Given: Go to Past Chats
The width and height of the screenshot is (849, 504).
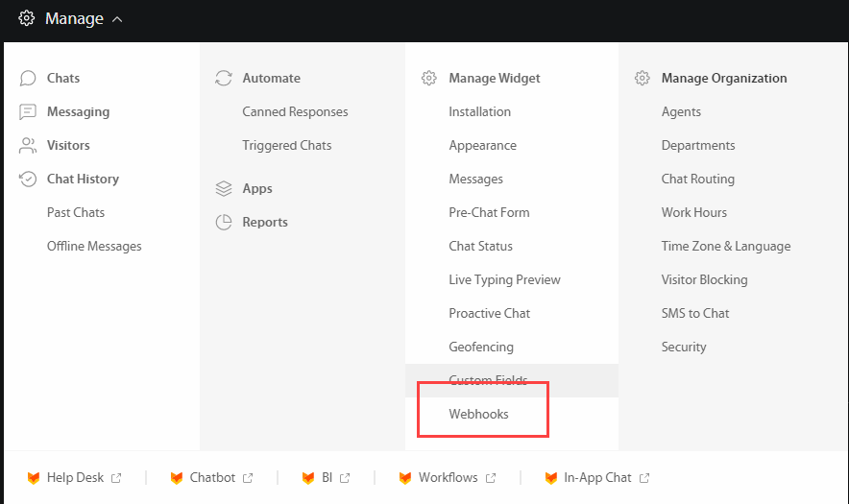Looking at the screenshot, I should pyautogui.click(x=76, y=213).
